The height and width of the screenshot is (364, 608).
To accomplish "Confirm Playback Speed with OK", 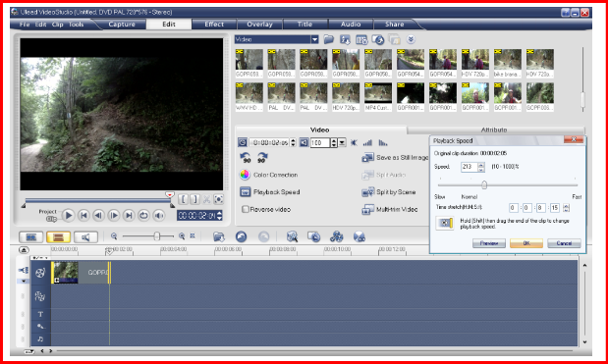I will 526,243.
